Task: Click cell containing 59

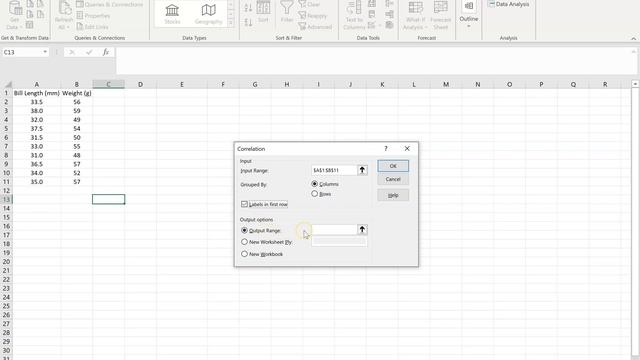Action: (x=76, y=111)
